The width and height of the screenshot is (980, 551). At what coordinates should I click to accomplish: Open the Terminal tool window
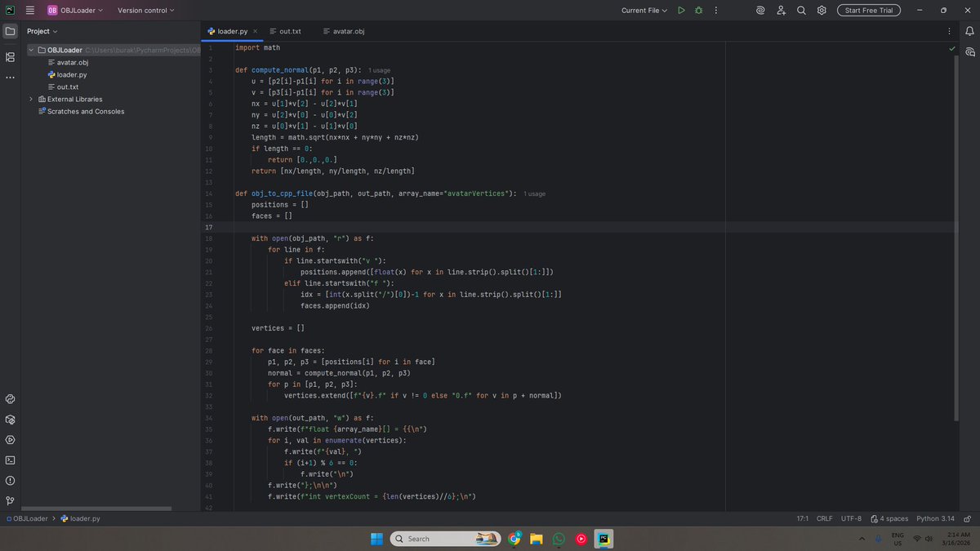[x=10, y=460]
